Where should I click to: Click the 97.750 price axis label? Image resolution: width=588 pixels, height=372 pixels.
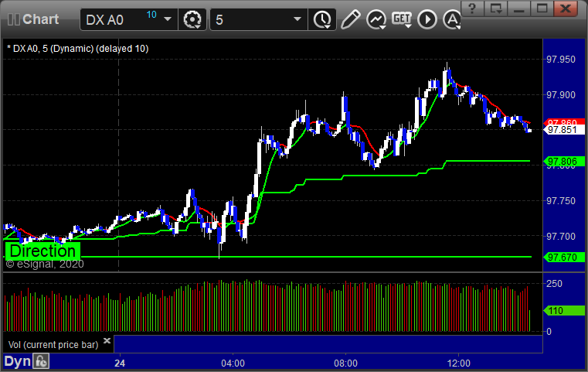tap(561, 201)
